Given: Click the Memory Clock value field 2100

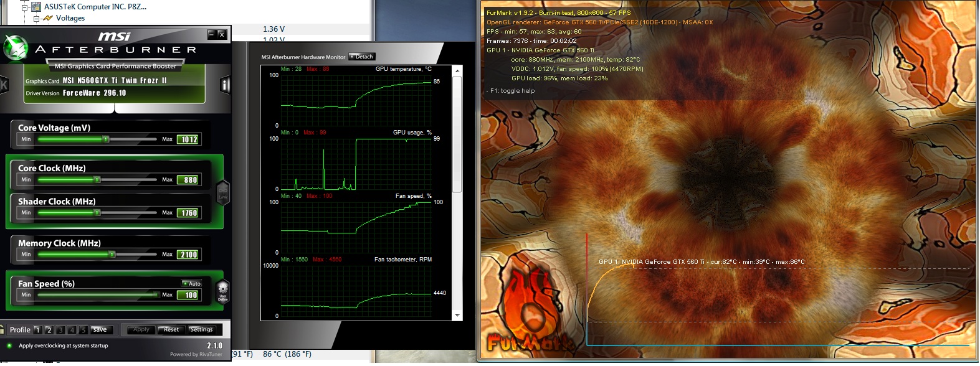Looking at the screenshot, I should pos(189,255).
